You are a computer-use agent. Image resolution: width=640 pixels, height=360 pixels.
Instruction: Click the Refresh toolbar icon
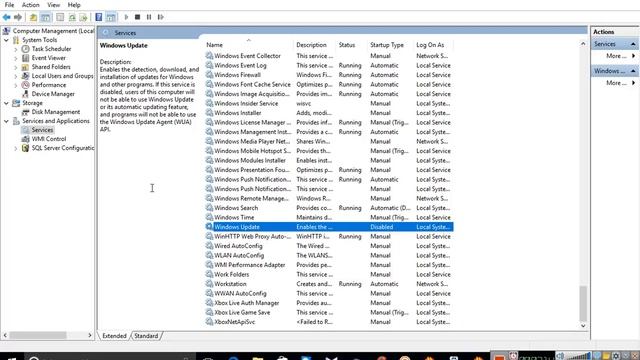[72, 17]
